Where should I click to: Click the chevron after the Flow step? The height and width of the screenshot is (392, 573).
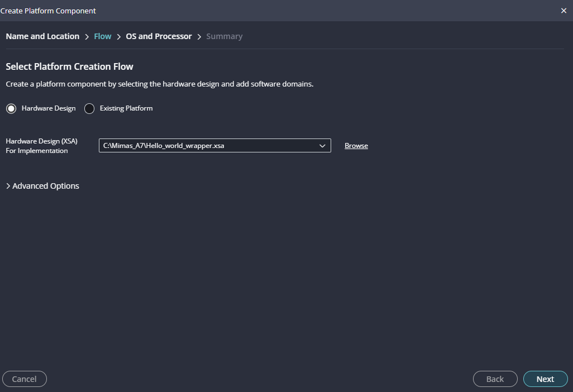119,37
